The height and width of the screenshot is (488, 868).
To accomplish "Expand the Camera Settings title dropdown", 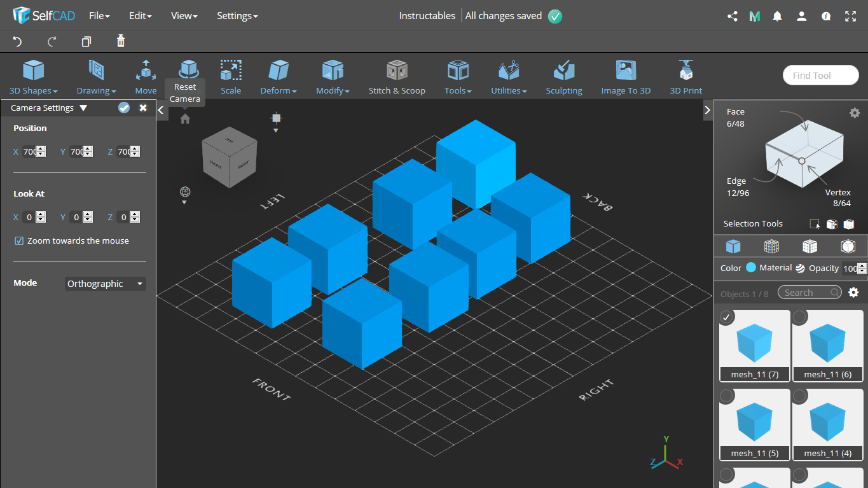I will [x=83, y=108].
